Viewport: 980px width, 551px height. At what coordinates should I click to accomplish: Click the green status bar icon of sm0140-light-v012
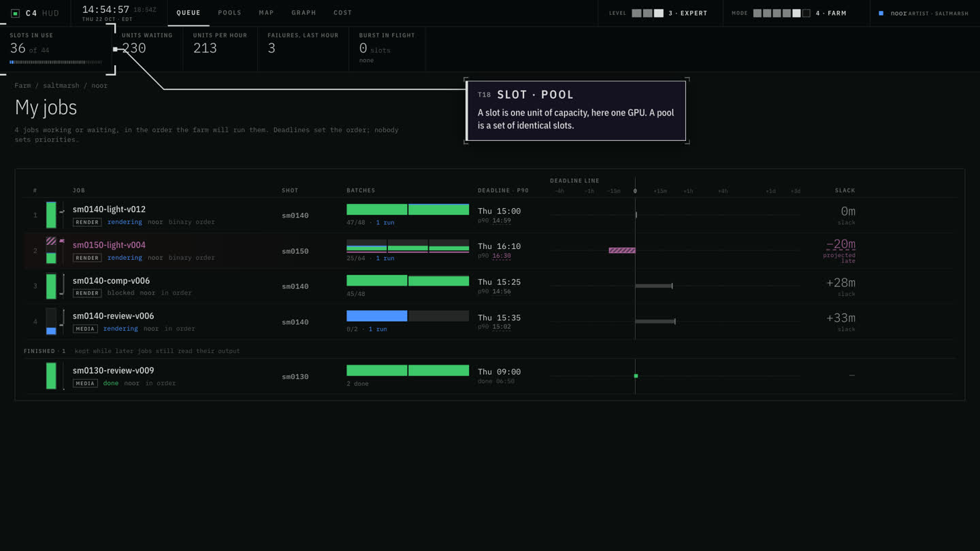(x=51, y=215)
